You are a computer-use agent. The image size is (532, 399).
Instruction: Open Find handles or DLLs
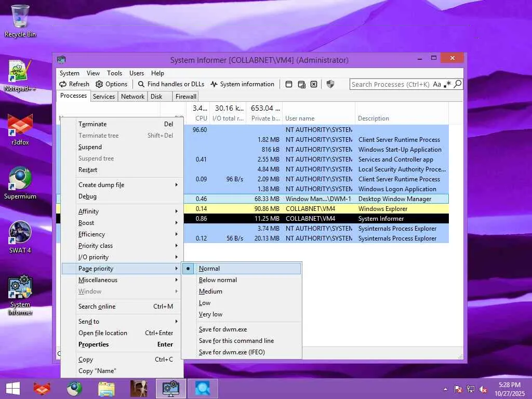171,84
